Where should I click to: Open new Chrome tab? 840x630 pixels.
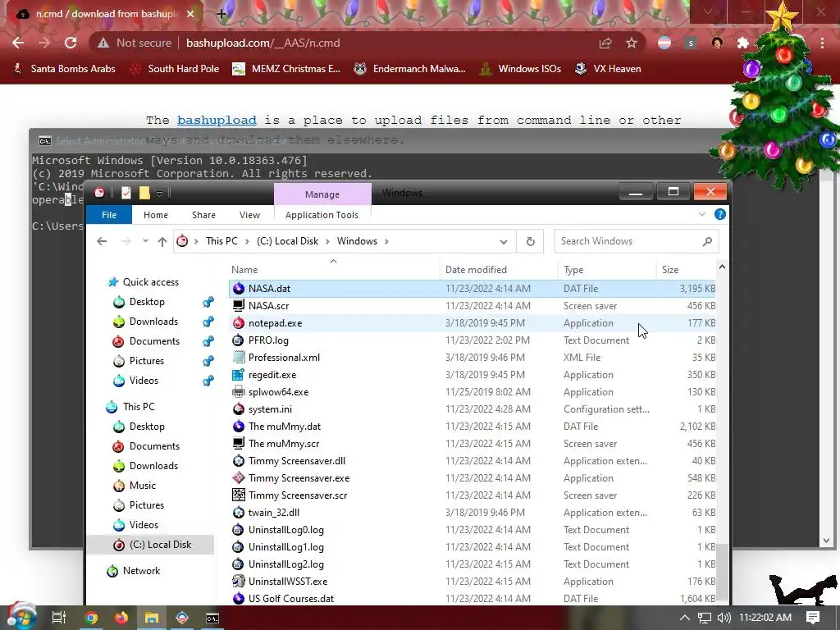pyautogui.click(x=221, y=14)
